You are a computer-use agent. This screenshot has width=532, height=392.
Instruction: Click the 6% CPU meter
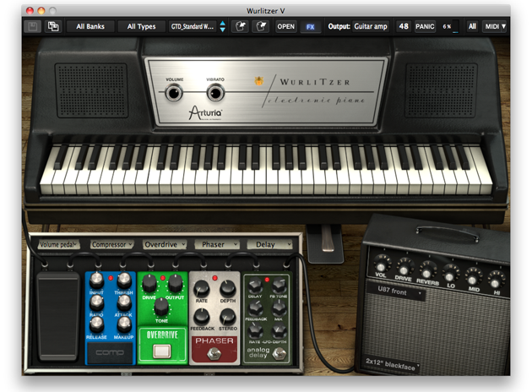coord(451,26)
